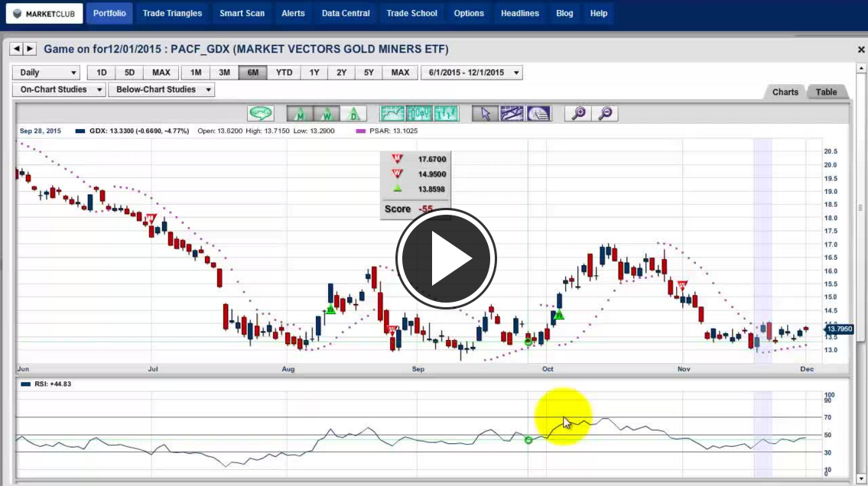Viewport: 868px width, 486px height.
Task: Select the trend line drawing tool
Action: 512,113
